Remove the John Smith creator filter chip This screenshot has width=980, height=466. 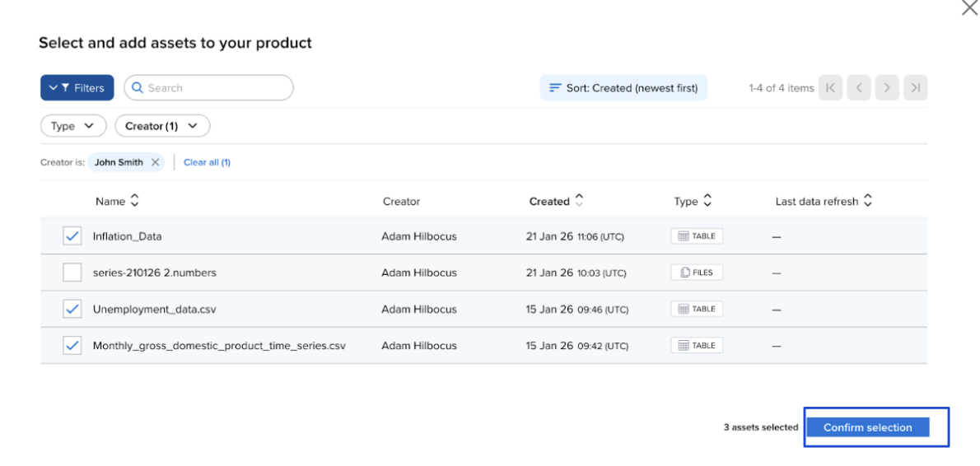pyautogui.click(x=155, y=162)
